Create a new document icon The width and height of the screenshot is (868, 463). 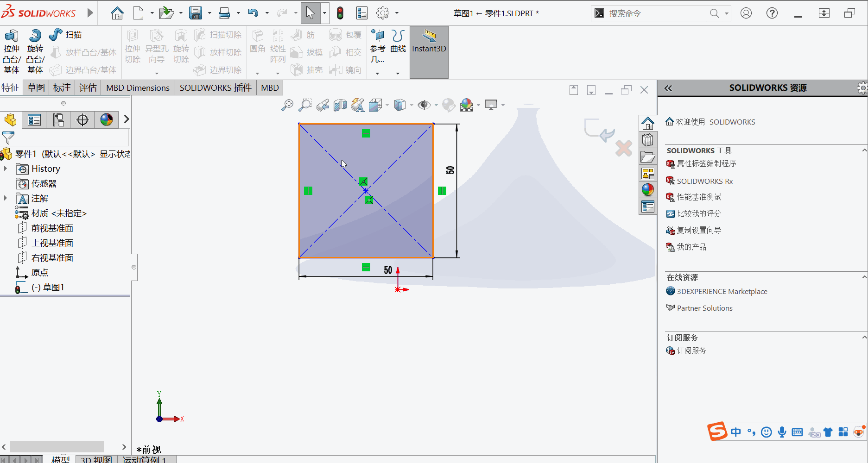[x=138, y=13]
